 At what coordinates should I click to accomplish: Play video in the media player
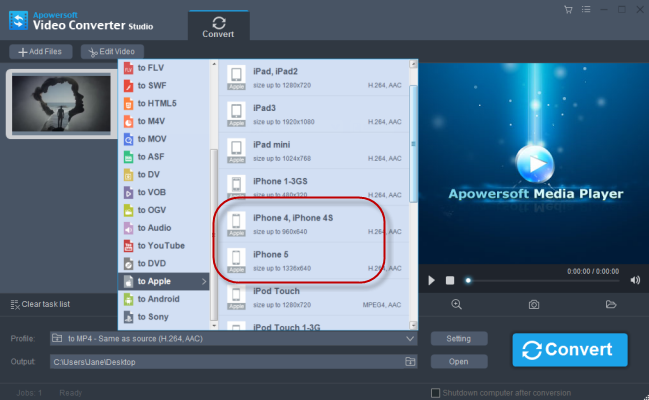(431, 281)
